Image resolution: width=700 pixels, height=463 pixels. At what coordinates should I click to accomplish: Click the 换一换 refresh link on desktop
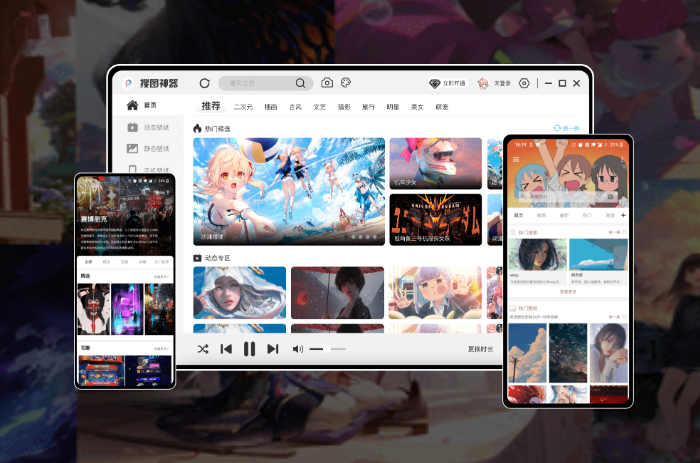tap(567, 128)
